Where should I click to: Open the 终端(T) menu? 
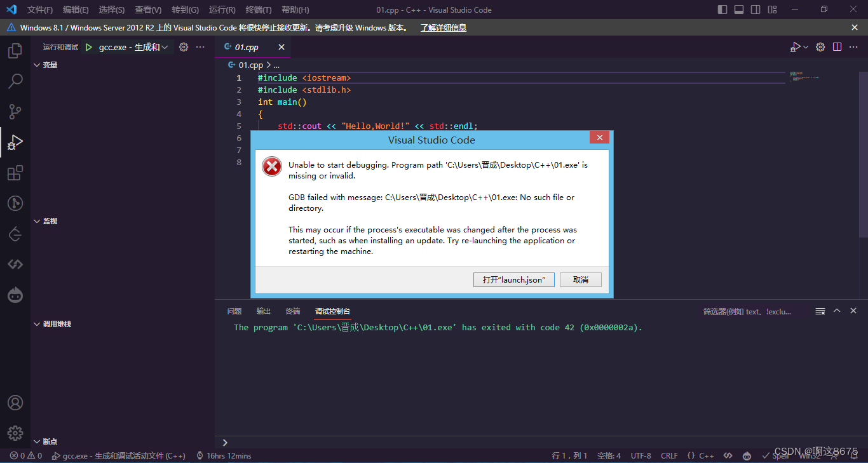[x=259, y=10]
